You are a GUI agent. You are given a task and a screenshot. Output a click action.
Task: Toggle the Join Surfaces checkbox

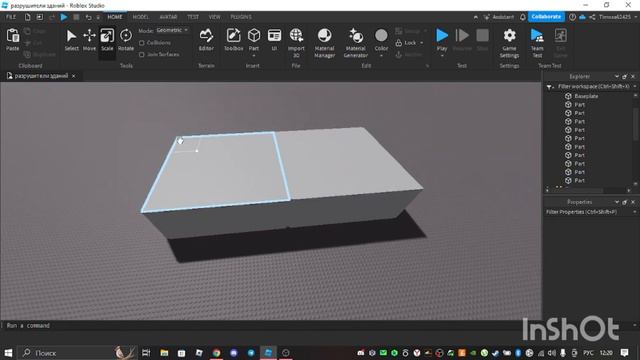click(142, 54)
